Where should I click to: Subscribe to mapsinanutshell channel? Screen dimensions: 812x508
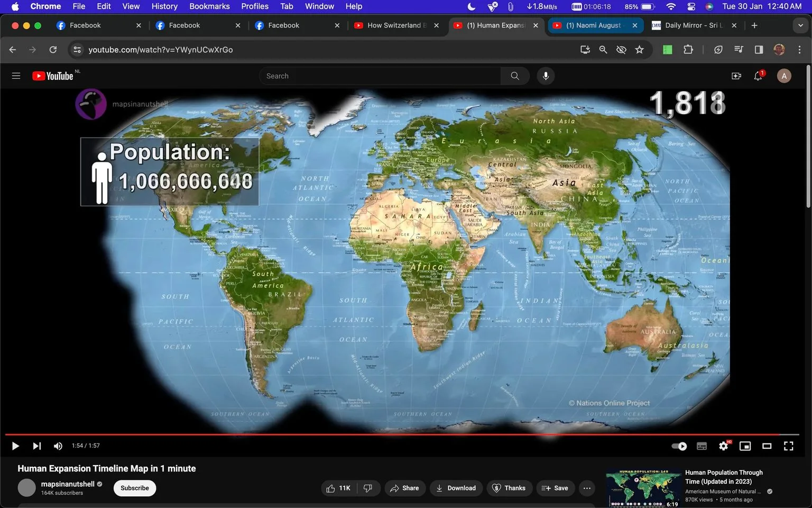[x=135, y=488]
